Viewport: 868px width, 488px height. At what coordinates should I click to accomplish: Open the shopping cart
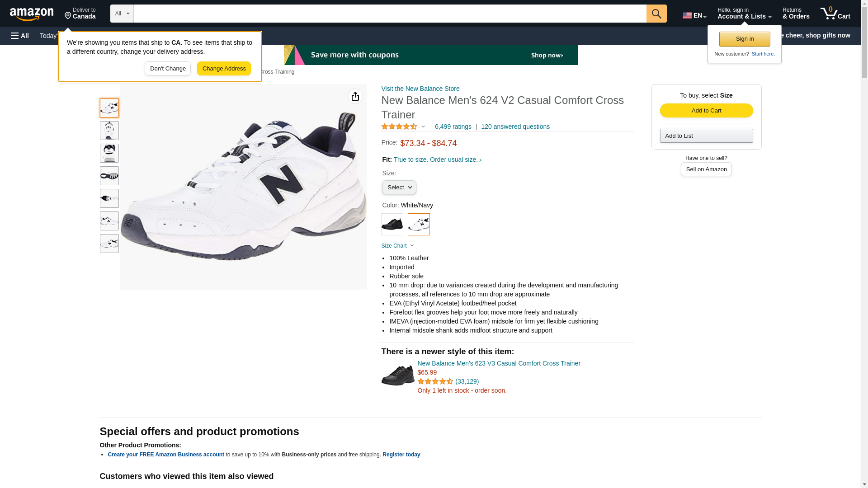point(835,14)
